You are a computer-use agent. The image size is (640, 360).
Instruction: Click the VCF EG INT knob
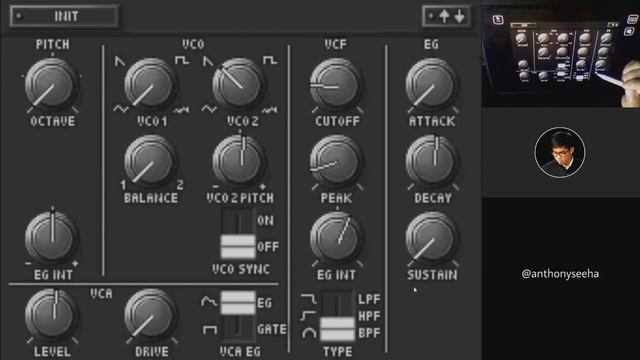tap(336, 238)
